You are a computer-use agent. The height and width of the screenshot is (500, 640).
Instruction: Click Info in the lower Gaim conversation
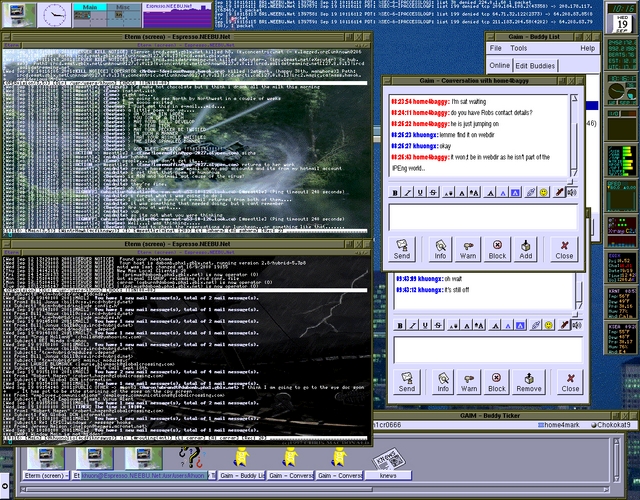443,382
